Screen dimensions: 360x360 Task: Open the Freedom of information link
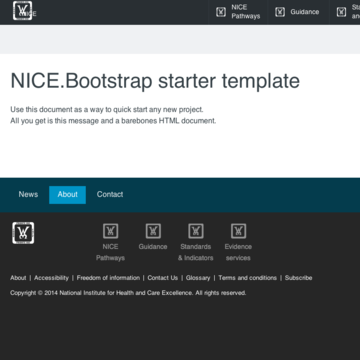tap(108, 278)
